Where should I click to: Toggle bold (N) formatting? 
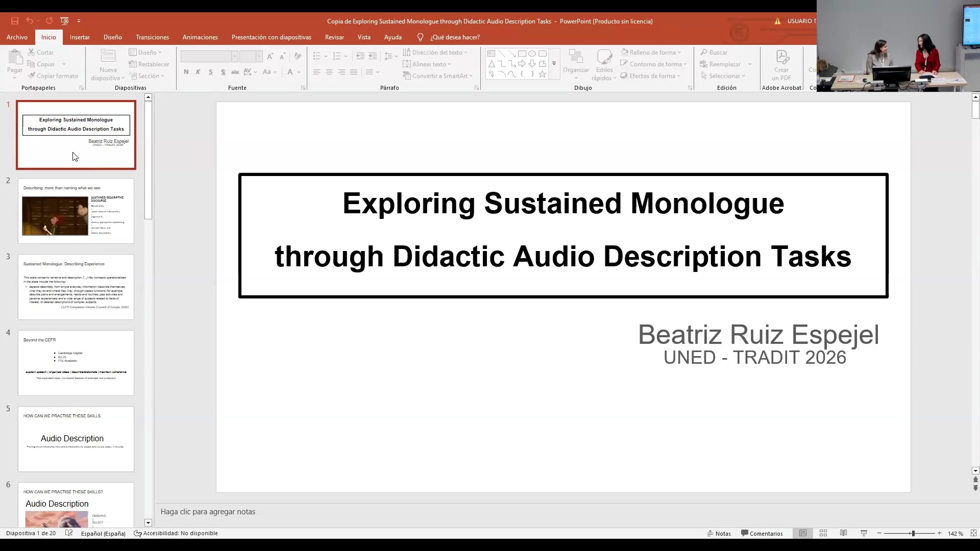pyautogui.click(x=186, y=72)
